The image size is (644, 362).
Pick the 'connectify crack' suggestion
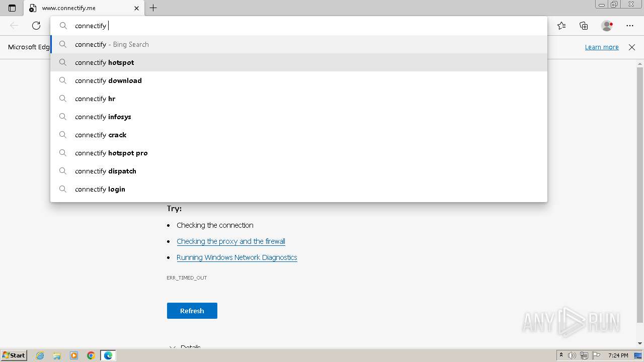click(299, 135)
